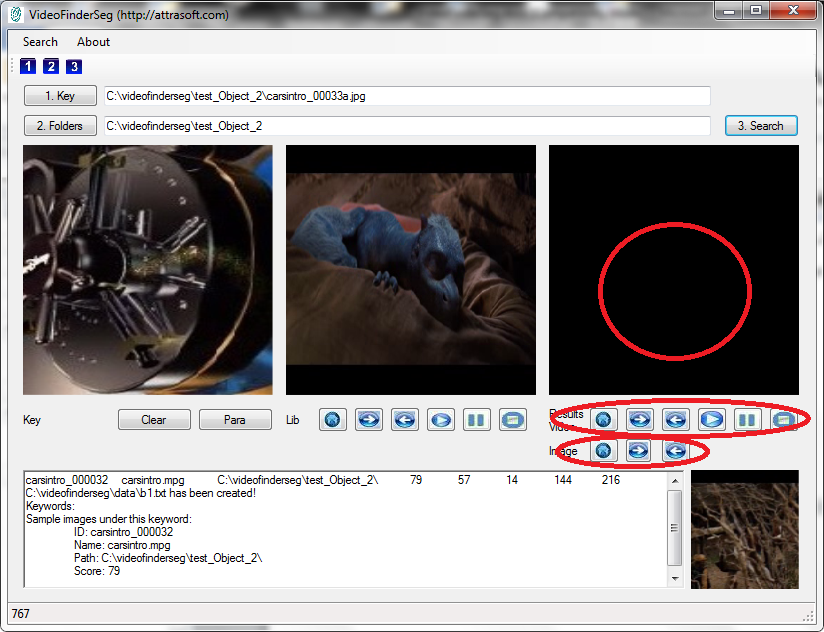The image size is (824, 632).
Task: Click the results text scroll down arrow
Action: (675, 578)
